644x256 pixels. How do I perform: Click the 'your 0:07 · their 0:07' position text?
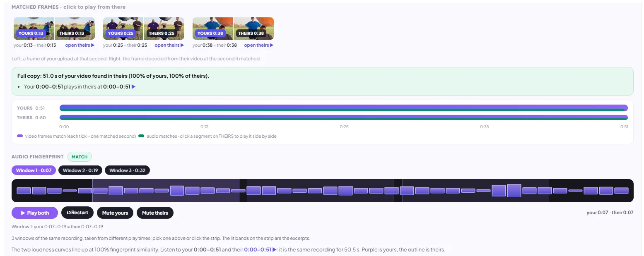[610, 213]
